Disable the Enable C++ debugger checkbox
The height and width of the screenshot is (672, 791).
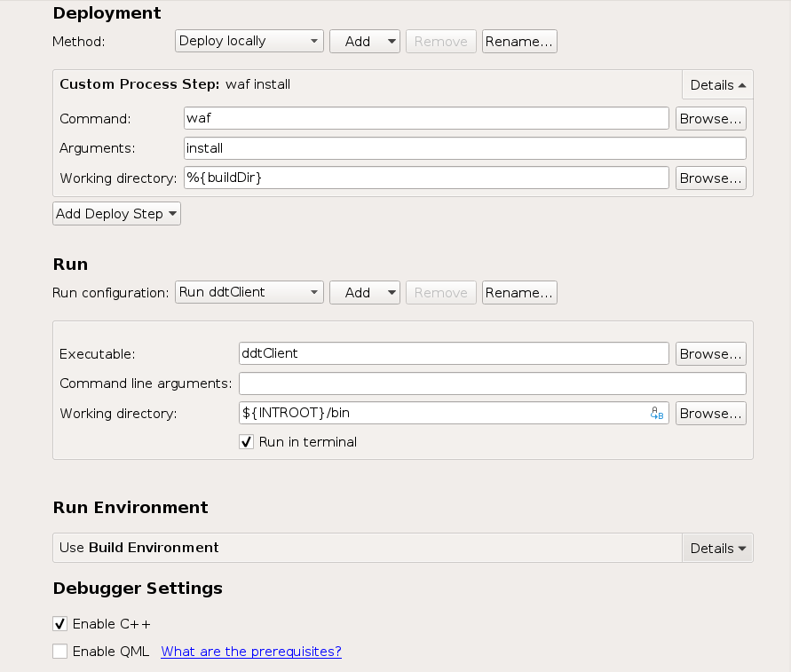pyautogui.click(x=60, y=624)
